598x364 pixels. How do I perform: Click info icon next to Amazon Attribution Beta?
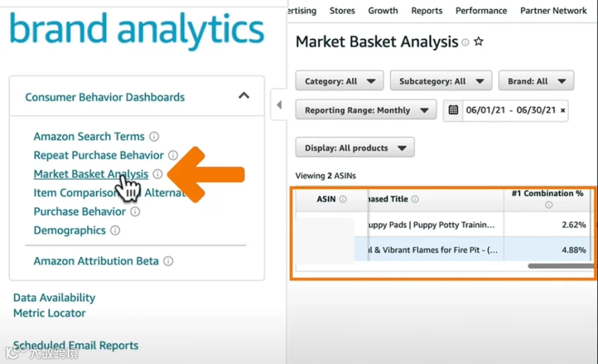[x=168, y=261]
